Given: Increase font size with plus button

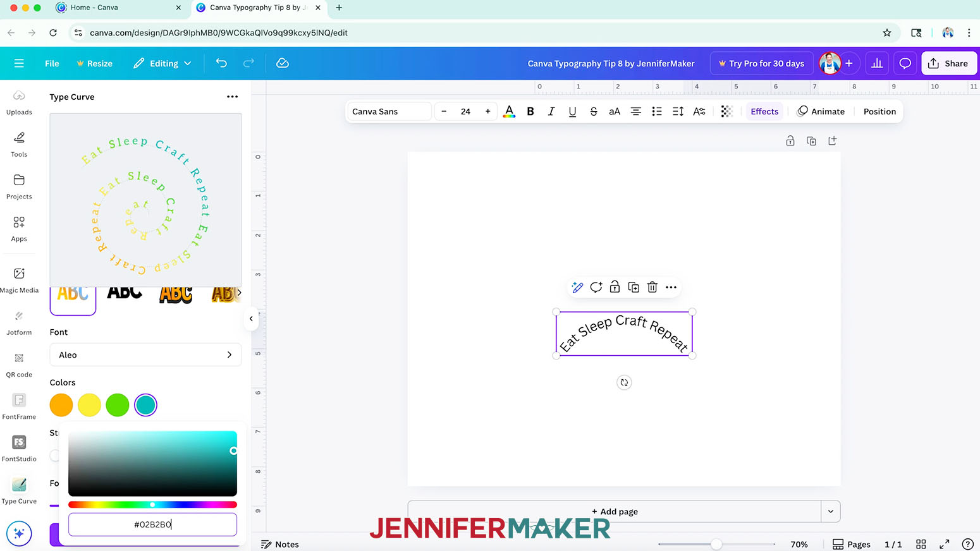Looking at the screenshot, I should 487,111.
